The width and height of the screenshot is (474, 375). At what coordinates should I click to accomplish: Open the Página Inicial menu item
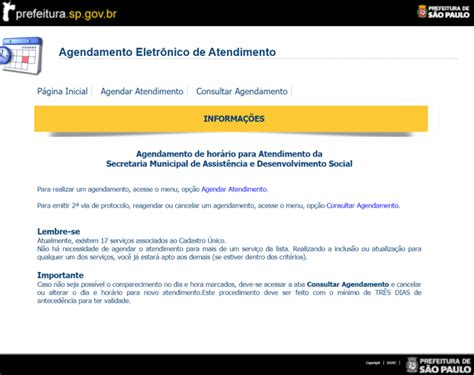[62, 91]
